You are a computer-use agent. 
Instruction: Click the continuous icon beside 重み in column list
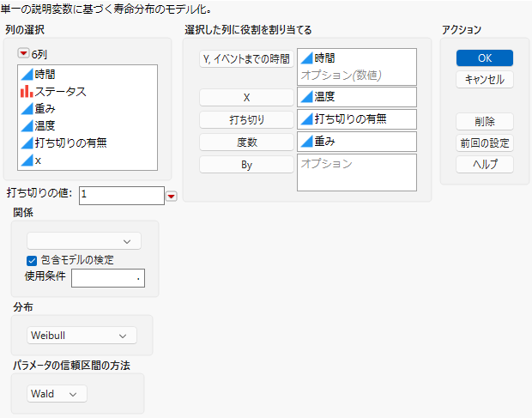coord(27,108)
